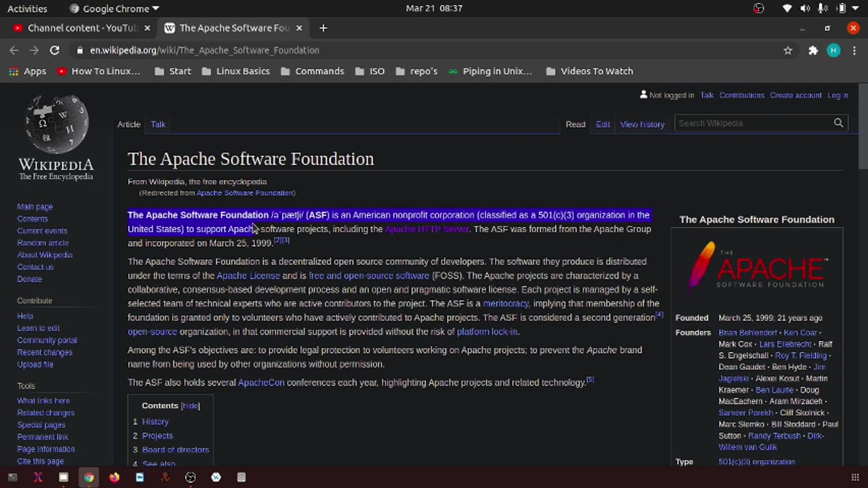868x488 pixels.
Task: Close The Apache Software Foundation tab
Action: [299, 28]
